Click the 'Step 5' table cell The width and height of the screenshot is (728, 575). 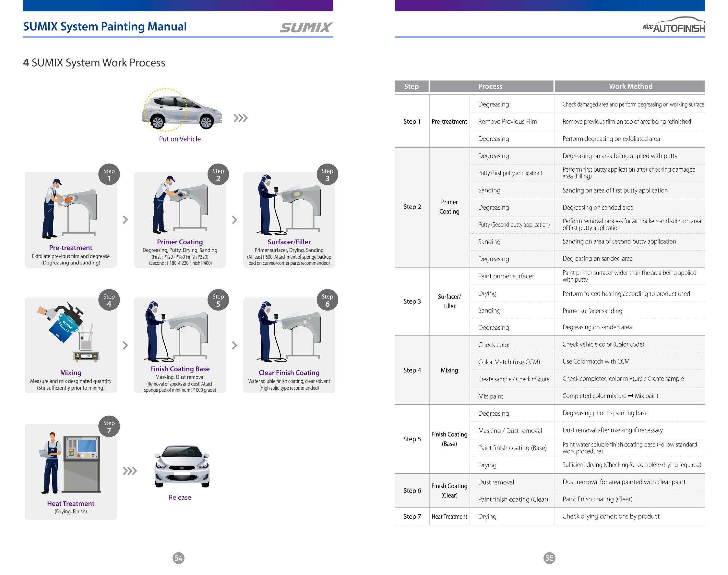pos(412,439)
